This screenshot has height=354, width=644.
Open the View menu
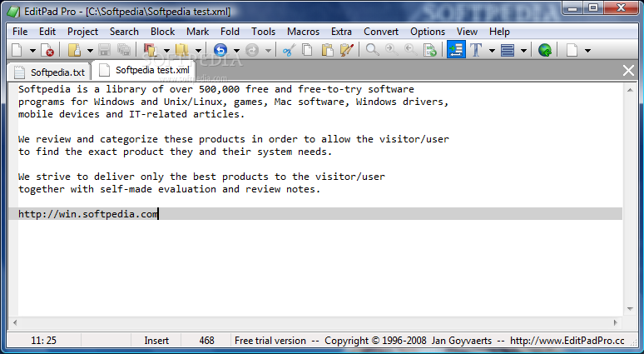click(467, 32)
